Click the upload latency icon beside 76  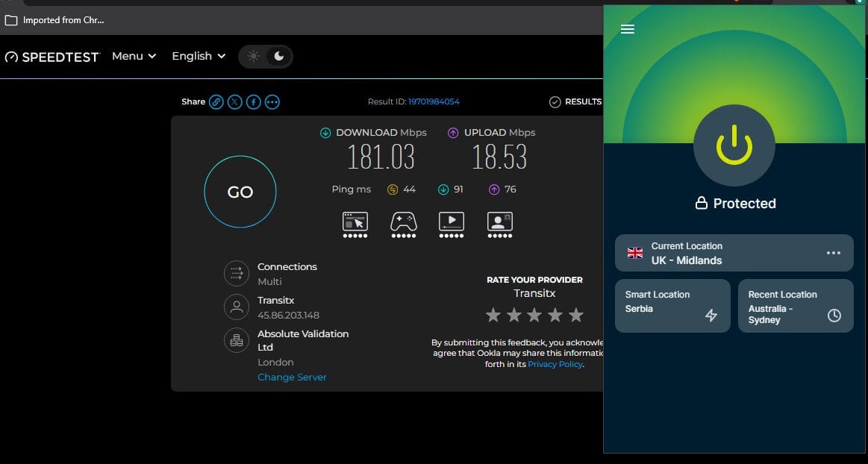click(x=494, y=189)
